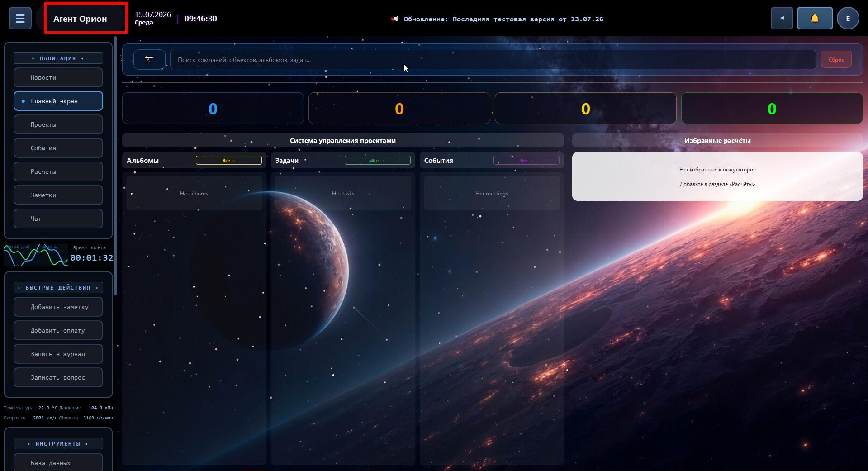The height and width of the screenshot is (471, 868).
Task: Click the Записать вопрос button
Action: 58,377
